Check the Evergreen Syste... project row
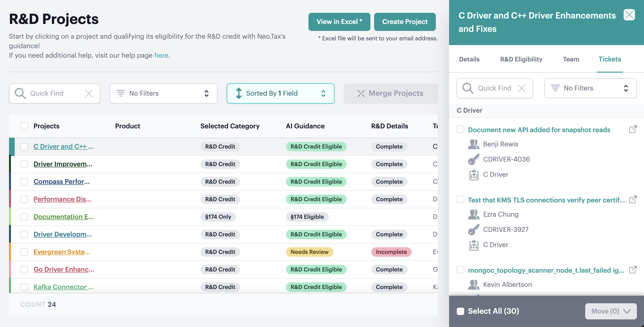 24,252
